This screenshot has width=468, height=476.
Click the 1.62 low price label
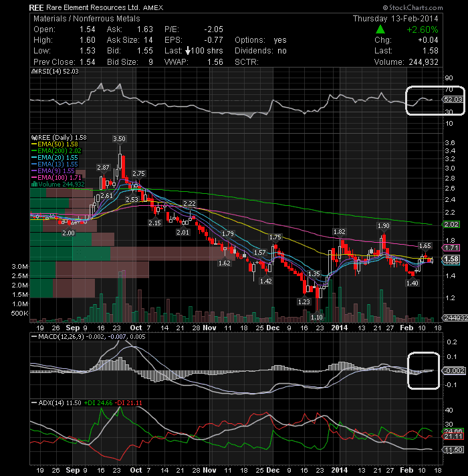(225, 263)
